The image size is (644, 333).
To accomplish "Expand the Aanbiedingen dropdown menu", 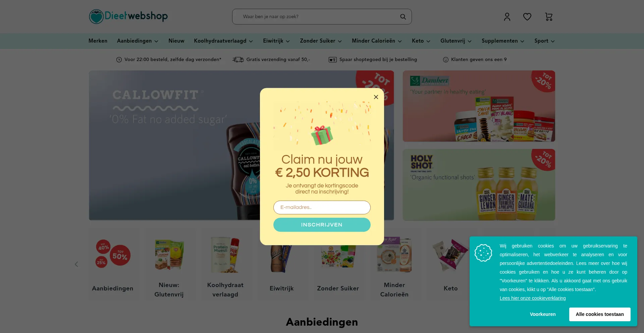I will 138,41.
